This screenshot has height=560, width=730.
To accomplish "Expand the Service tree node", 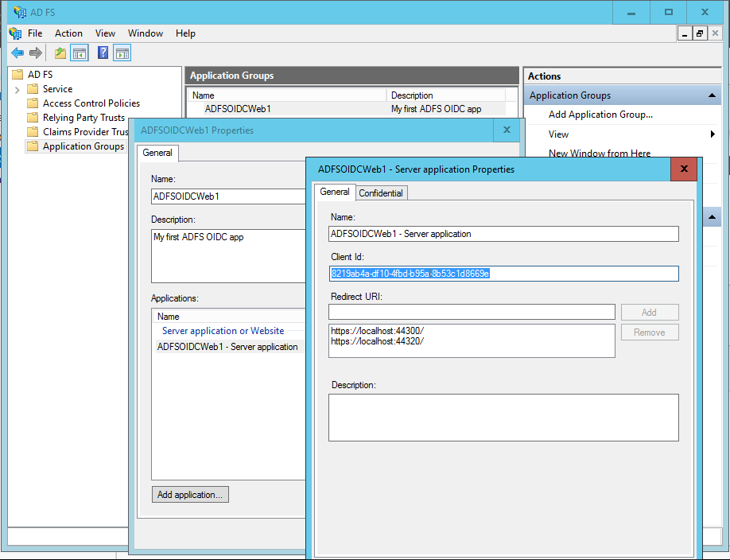I will pyautogui.click(x=17, y=89).
